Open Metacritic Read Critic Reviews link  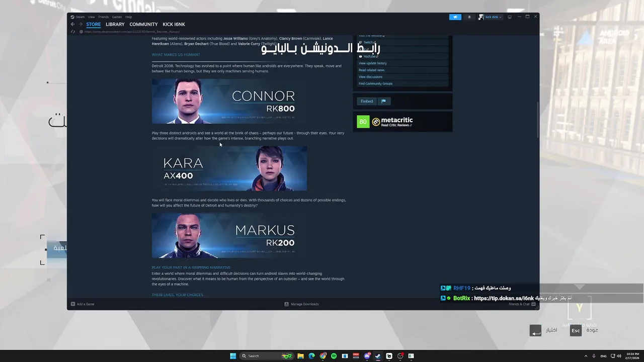pyautogui.click(x=396, y=125)
